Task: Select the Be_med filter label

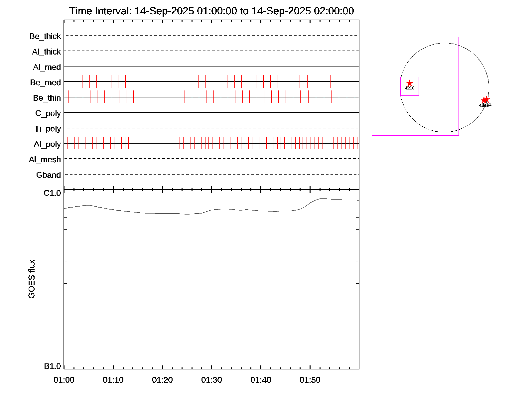Action: tap(46, 82)
